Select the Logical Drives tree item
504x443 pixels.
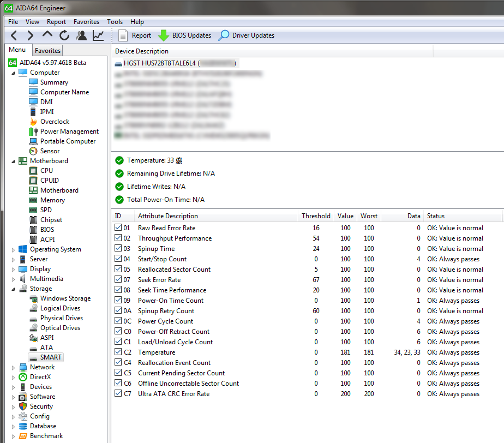(x=60, y=308)
